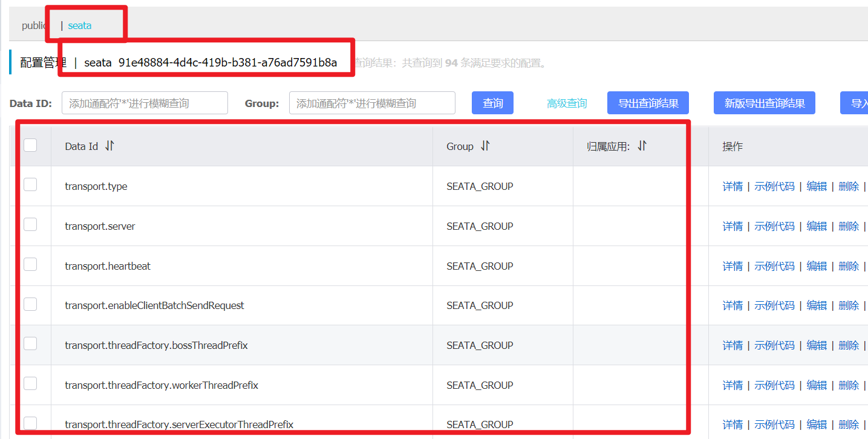
Task: Click 编辑 for bossThreadPrefix row
Action: (x=817, y=345)
